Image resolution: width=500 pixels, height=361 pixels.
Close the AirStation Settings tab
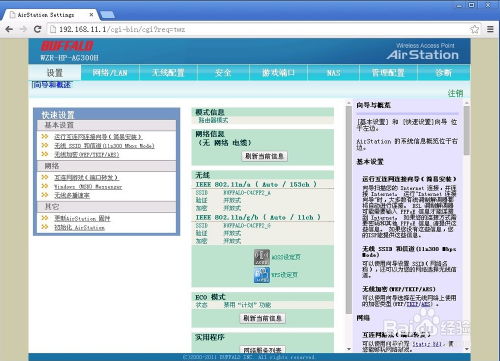pyautogui.click(x=91, y=15)
